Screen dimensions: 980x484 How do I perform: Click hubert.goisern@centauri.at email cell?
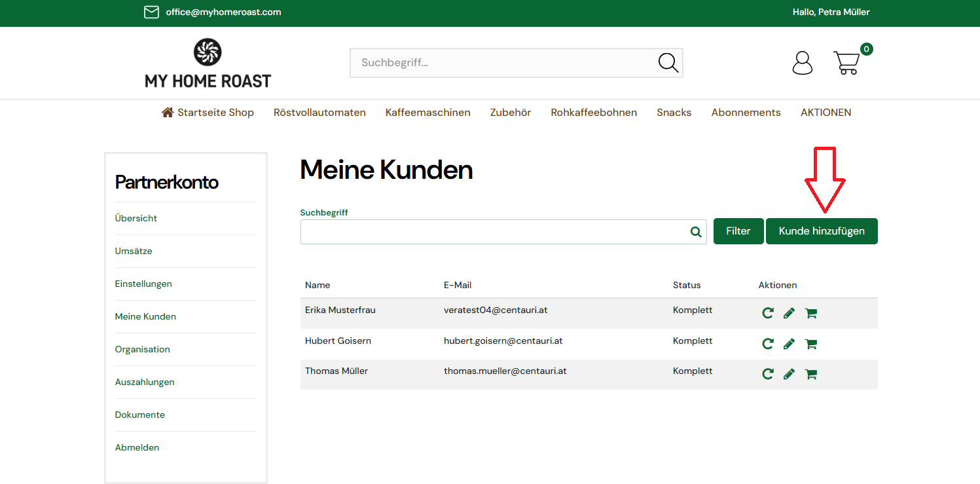pyautogui.click(x=503, y=341)
